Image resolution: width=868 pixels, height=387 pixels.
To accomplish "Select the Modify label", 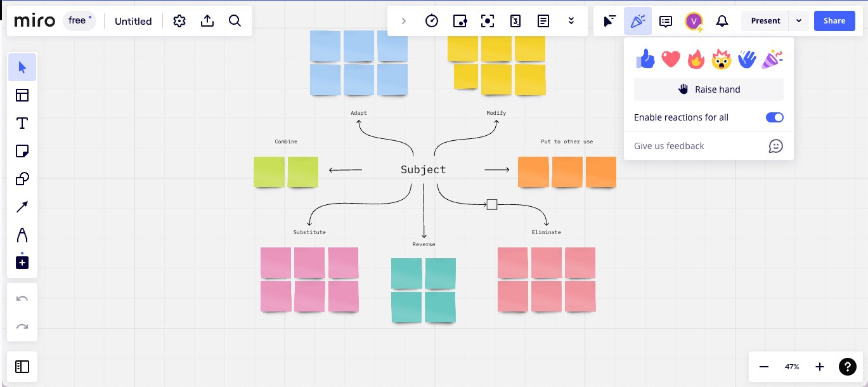I will click(496, 113).
